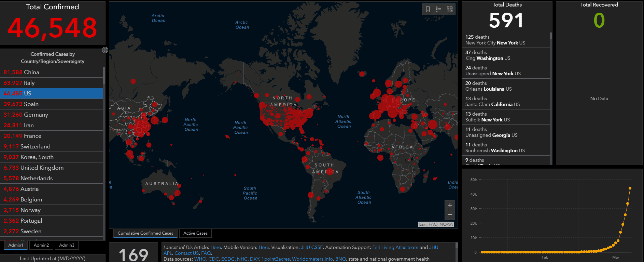The height and width of the screenshot is (262, 644).
Task: Open the DXY data source link
Action: click(x=254, y=259)
